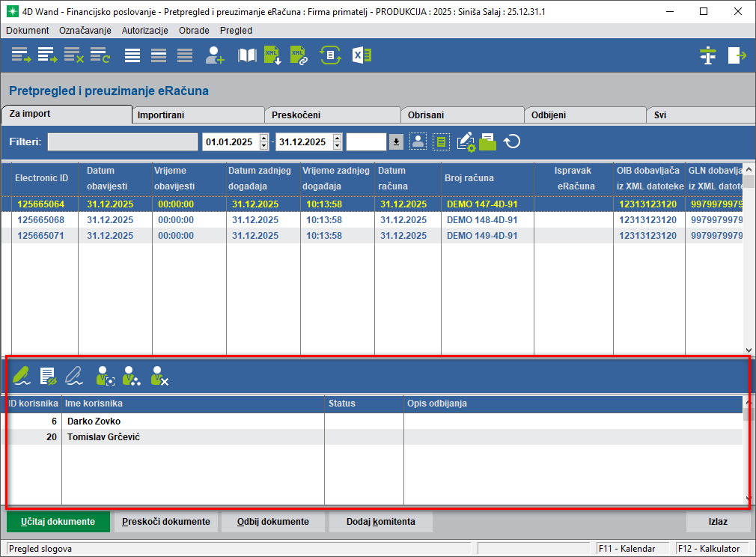756x557 pixels.
Task: Click the green signature pen icon
Action: [22, 375]
